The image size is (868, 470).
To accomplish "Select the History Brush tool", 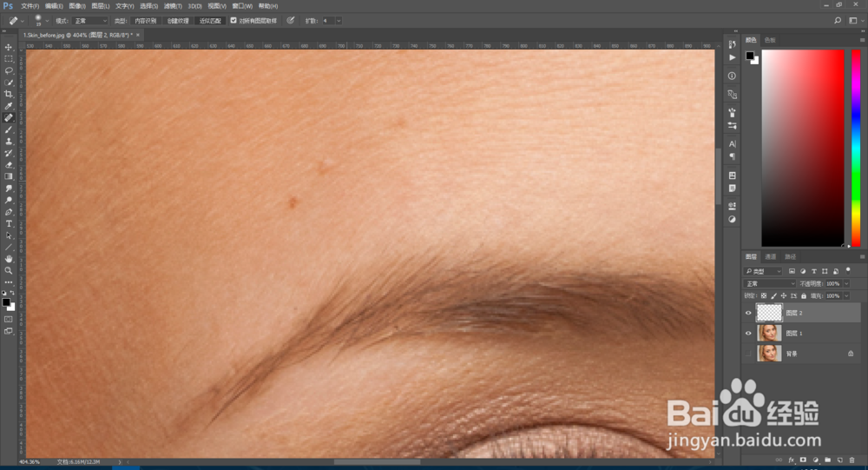I will (x=9, y=152).
